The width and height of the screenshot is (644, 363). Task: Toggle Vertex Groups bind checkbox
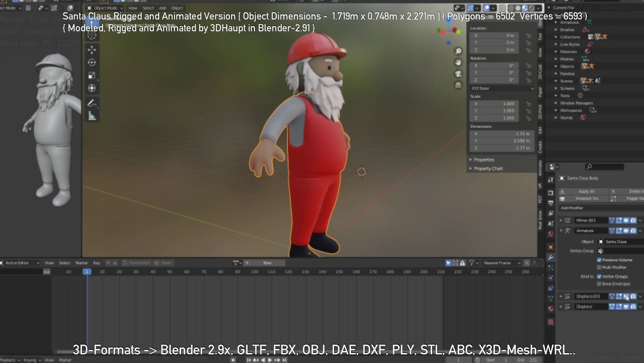599,276
